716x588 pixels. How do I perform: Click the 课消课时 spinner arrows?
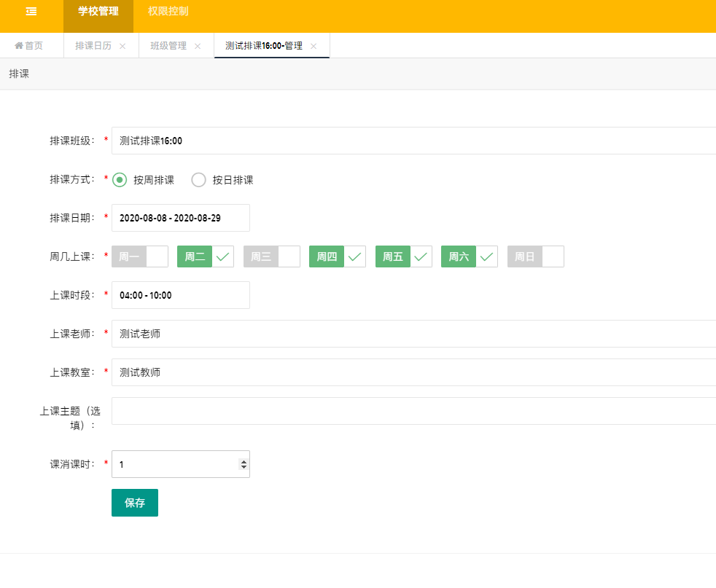coord(244,464)
